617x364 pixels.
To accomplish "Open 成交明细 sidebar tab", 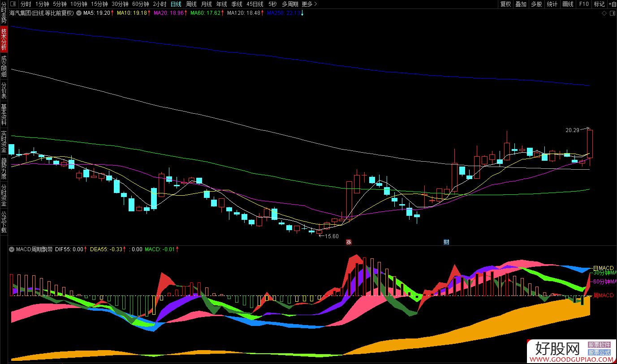I will click(4, 66).
